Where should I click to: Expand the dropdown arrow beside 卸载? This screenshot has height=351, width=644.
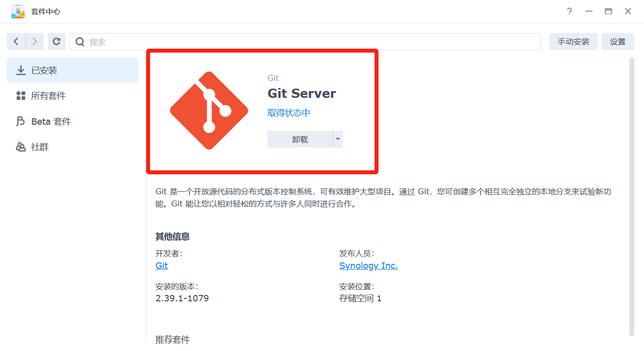338,139
